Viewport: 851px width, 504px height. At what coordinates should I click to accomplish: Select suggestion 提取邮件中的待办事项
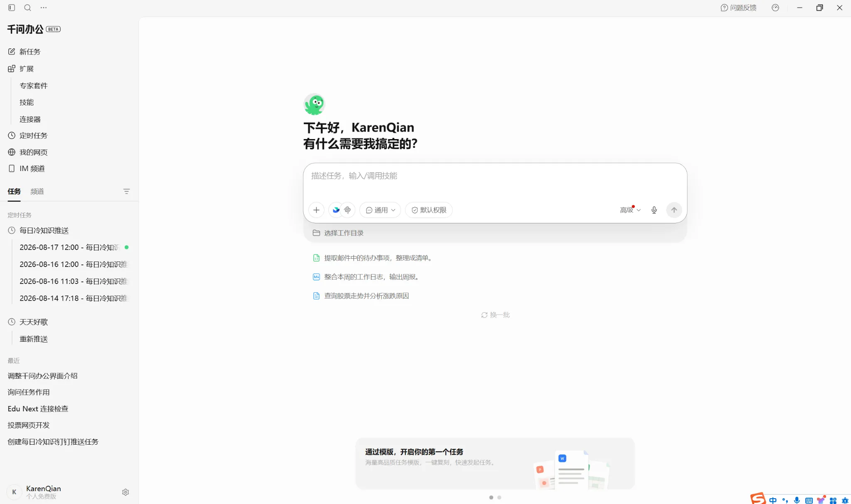pos(373,258)
